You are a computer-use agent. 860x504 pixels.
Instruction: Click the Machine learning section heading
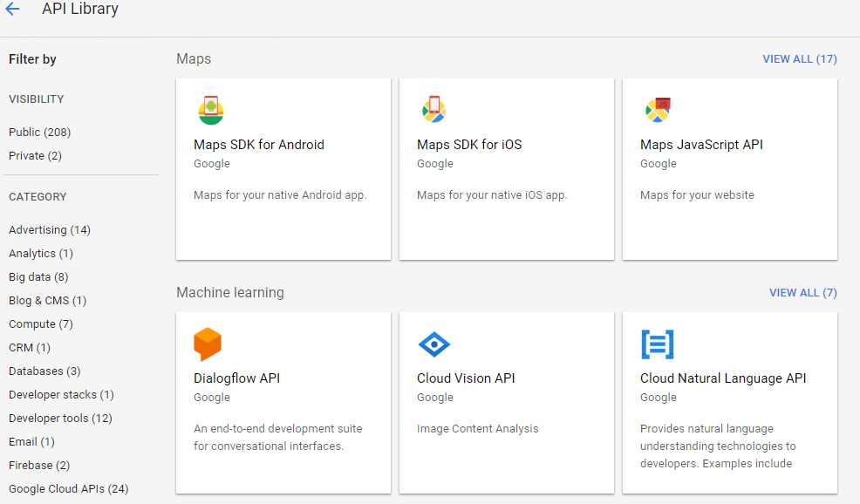coord(230,292)
